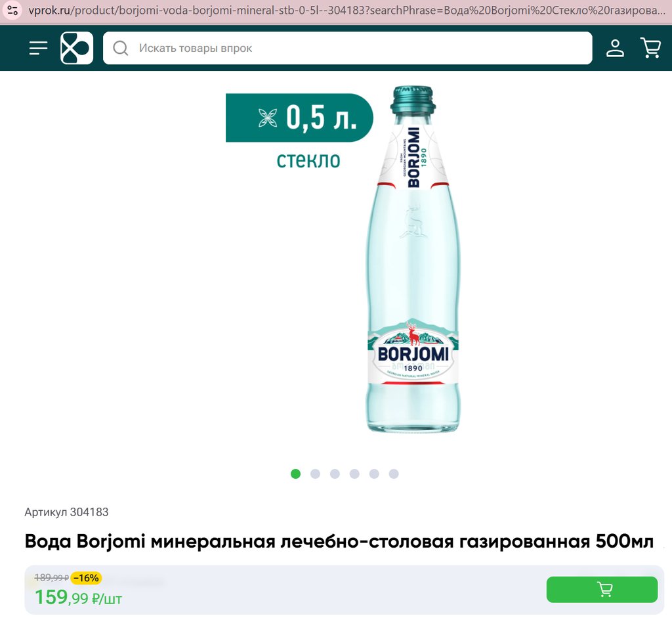Click the -16% discount badge
Image resolution: width=672 pixels, height=618 pixels.
[86, 578]
